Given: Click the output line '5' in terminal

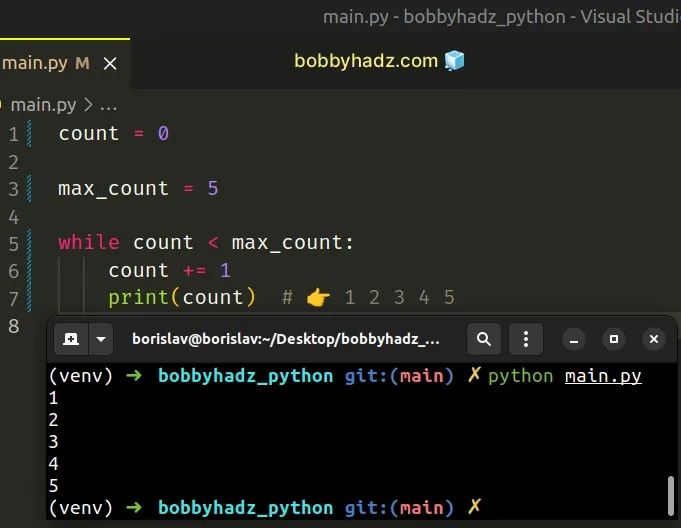Looking at the screenshot, I should click(x=53, y=485).
